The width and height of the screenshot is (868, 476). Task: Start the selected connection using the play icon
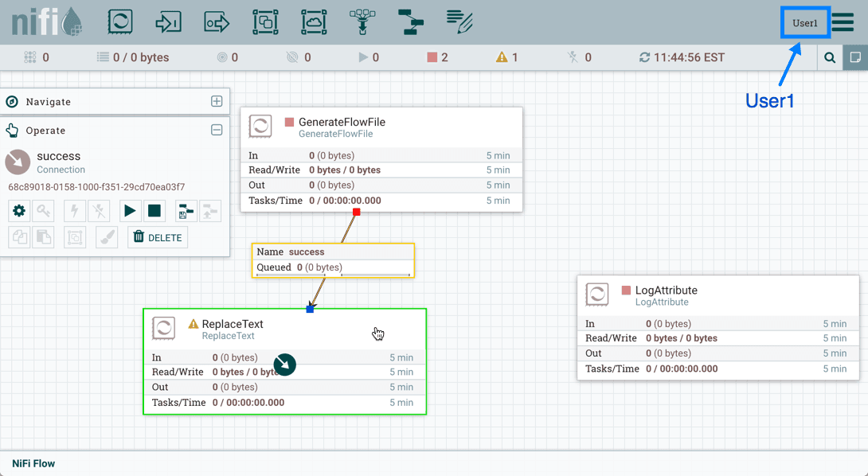(130, 211)
